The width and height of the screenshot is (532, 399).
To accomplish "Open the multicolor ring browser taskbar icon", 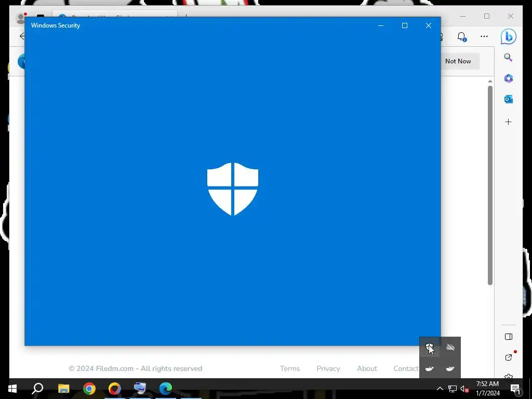I will [115, 389].
